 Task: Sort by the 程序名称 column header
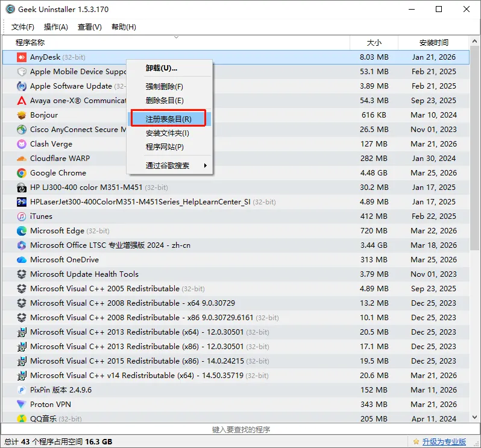point(176,43)
